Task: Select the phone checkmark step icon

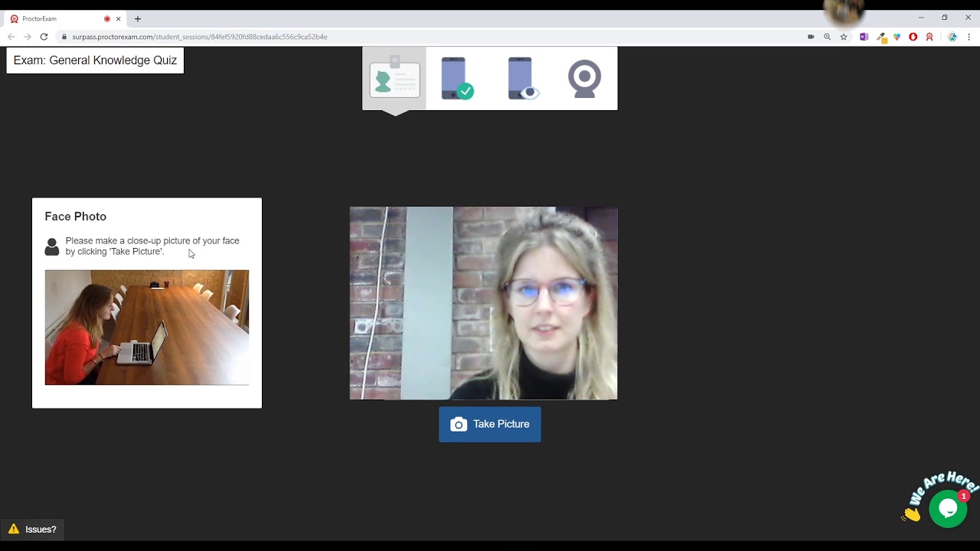Action: [x=457, y=78]
